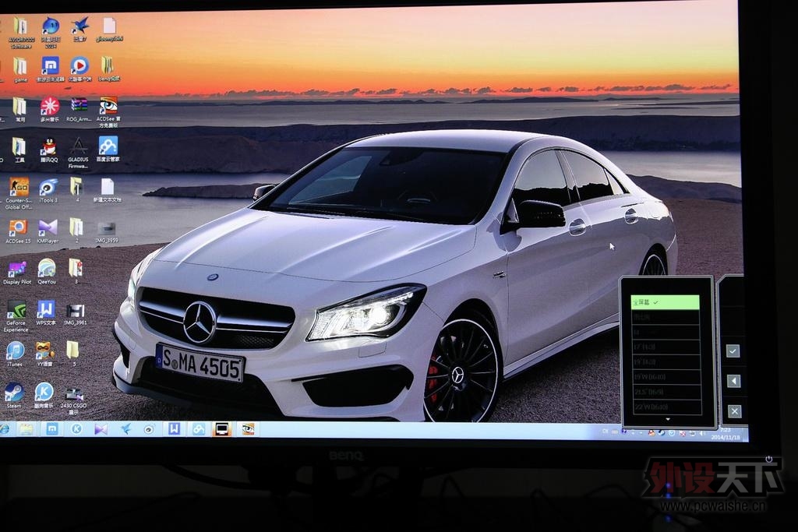Select the 22"W (16:10) display mode

667,407
